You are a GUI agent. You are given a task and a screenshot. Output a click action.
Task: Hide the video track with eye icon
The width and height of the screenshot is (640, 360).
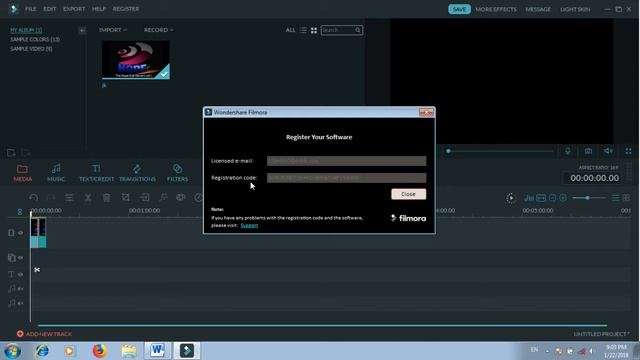pos(20,233)
